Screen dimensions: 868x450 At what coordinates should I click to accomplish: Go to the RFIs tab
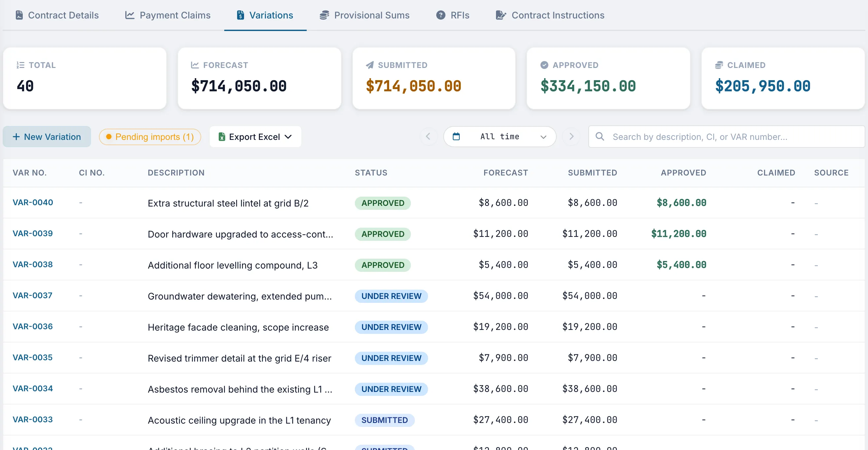tap(452, 15)
